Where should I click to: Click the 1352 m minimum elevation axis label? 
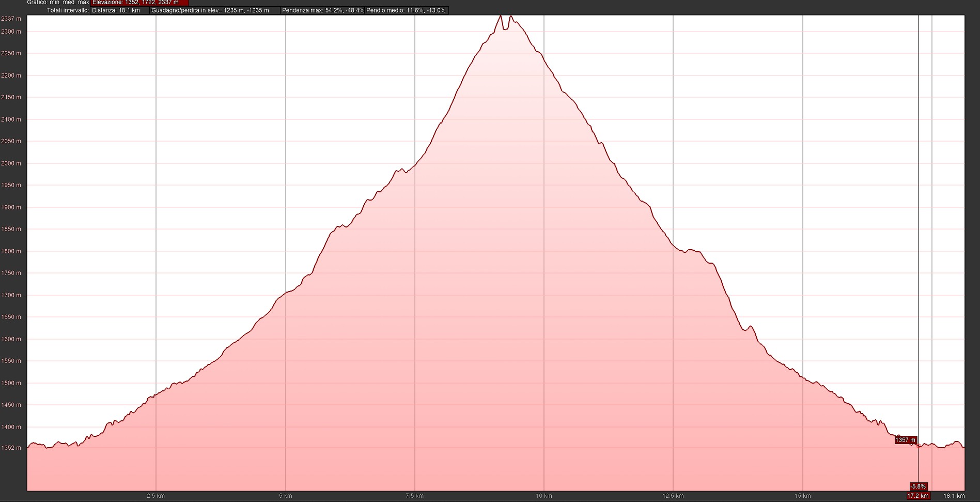11,448
